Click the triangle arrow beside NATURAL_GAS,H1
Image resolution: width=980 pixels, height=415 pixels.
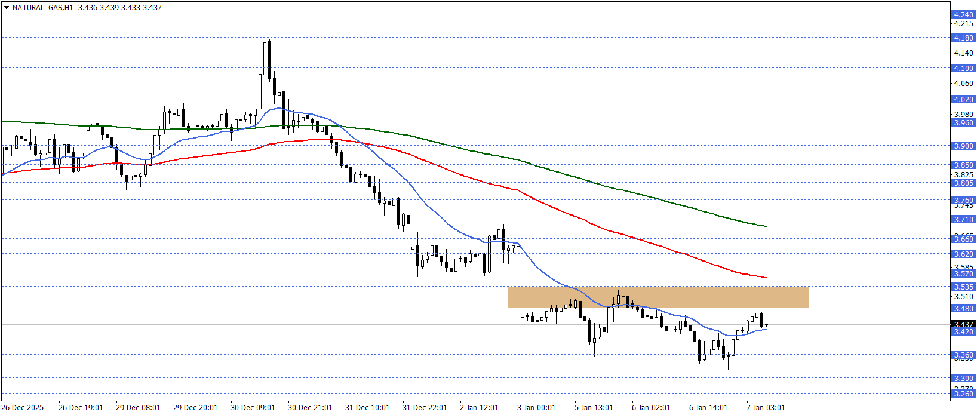click(x=6, y=8)
